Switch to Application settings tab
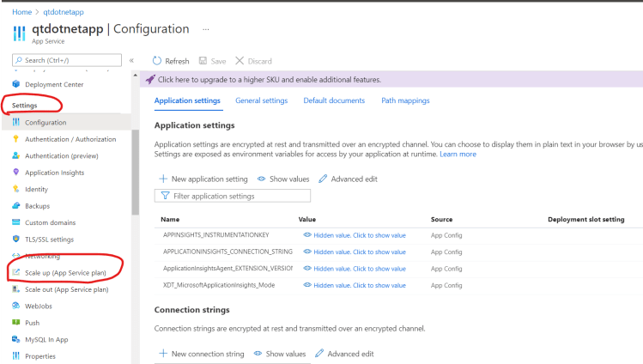This screenshot has height=364, width=643. tap(187, 100)
